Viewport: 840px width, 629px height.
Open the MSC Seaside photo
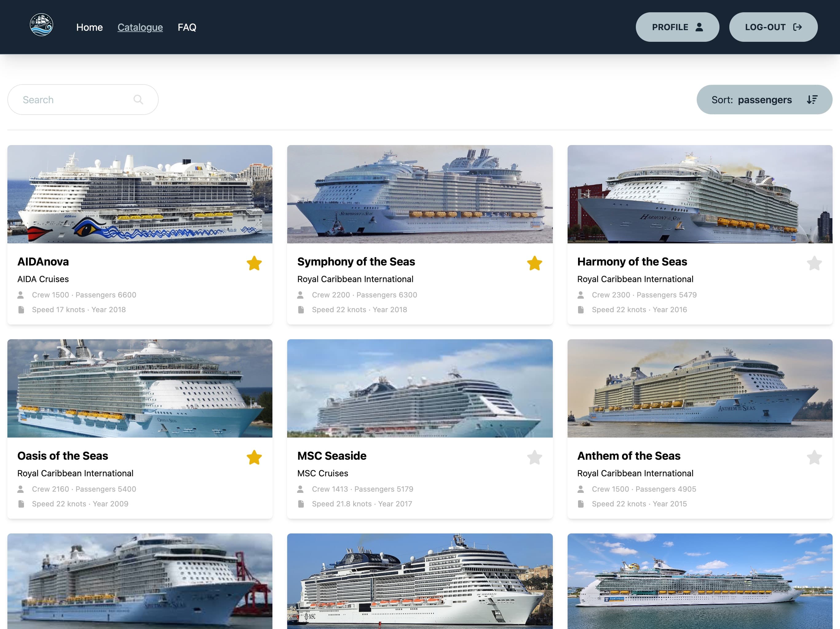(420, 388)
